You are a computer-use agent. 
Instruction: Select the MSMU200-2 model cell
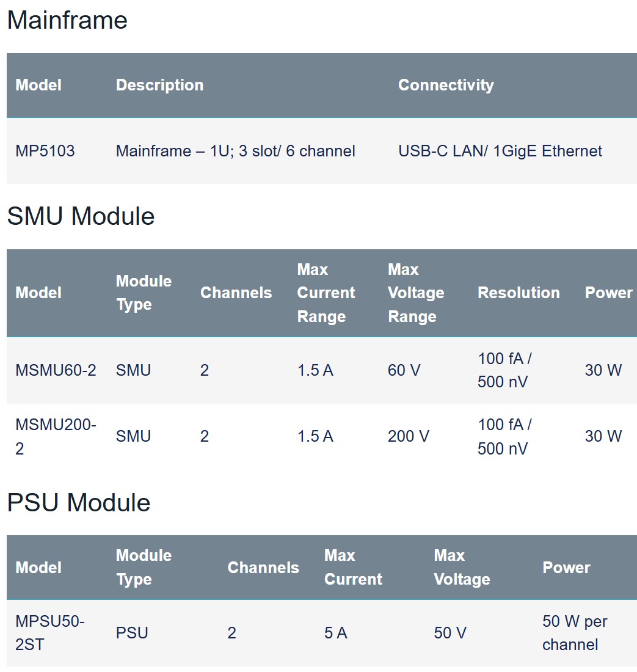pos(56,436)
